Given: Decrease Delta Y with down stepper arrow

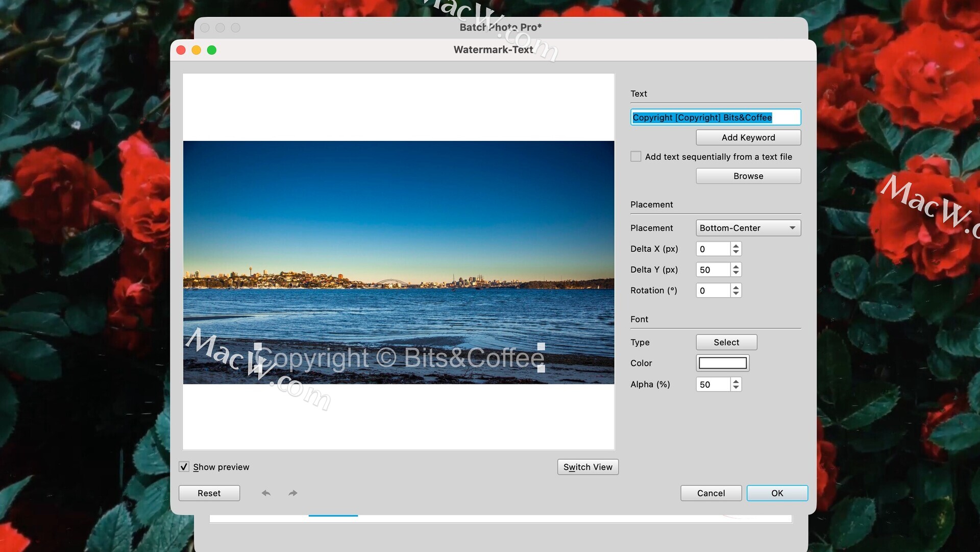Looking at the screenshot, I should [736, 273].
